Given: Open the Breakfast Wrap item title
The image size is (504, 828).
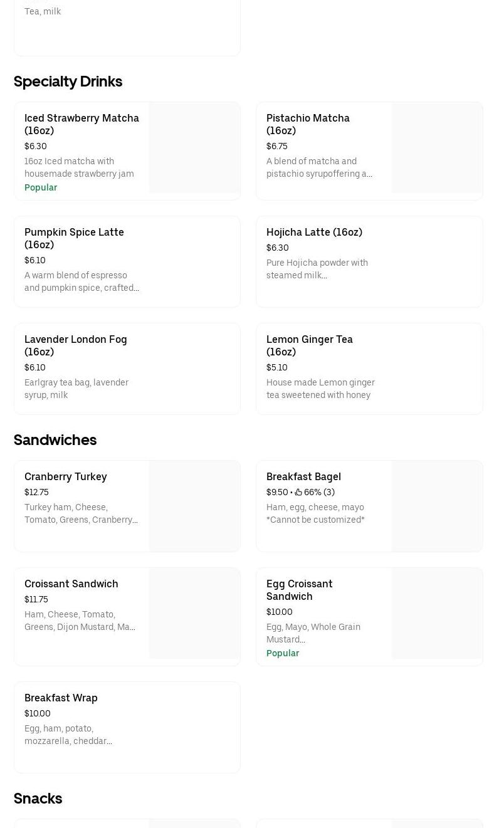Looking at the screenshot, I should pos(61,698).
